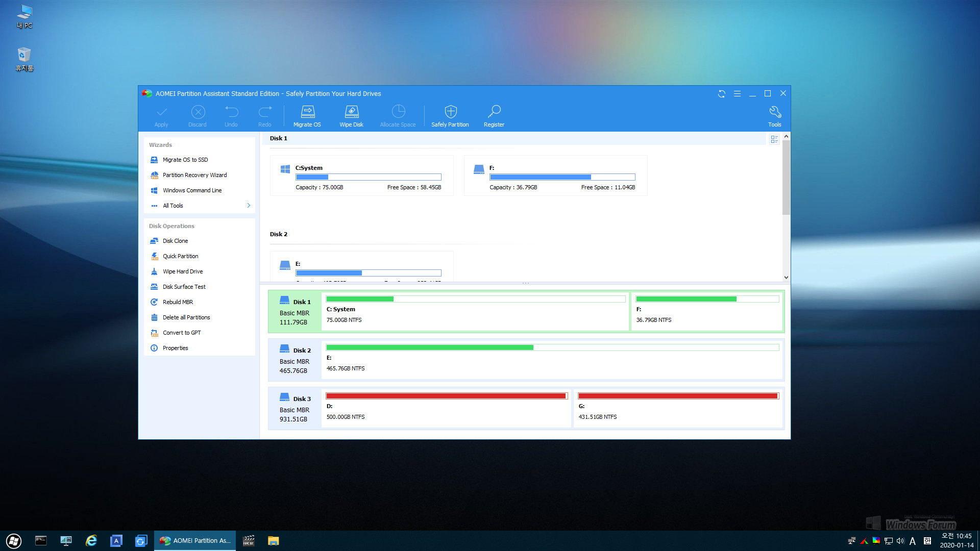
Task: Open the monitor app in taskbar
Action: pos(66,541)
